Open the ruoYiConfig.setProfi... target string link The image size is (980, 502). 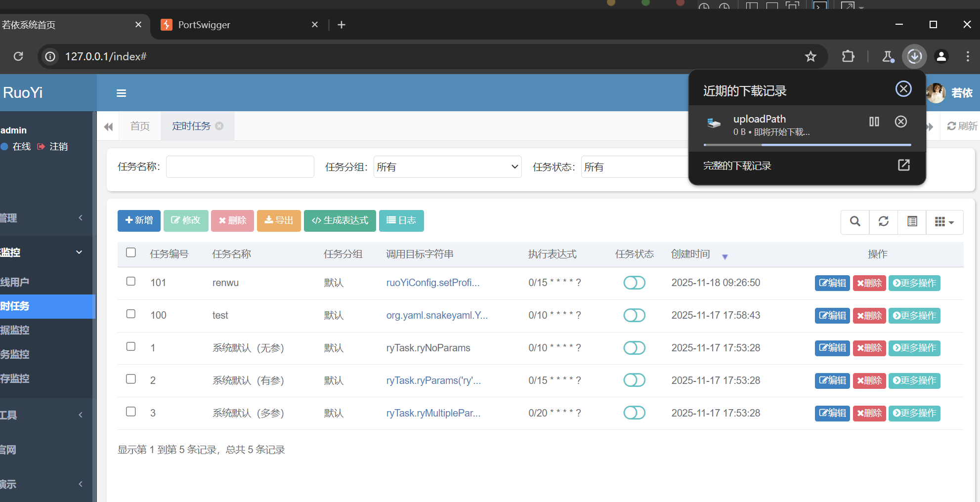[432, 283]
